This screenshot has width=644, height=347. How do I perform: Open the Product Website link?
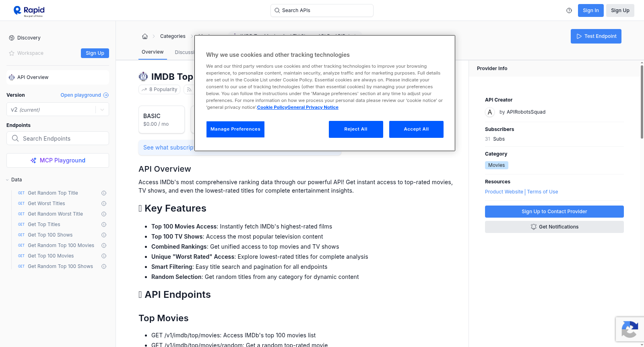click(x=504, y=192)
